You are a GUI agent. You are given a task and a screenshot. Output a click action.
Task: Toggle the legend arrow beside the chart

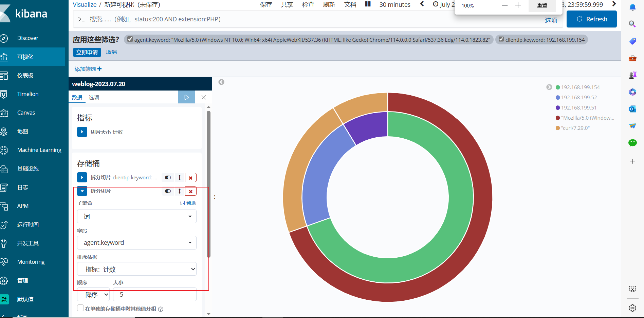coord(549,87)
